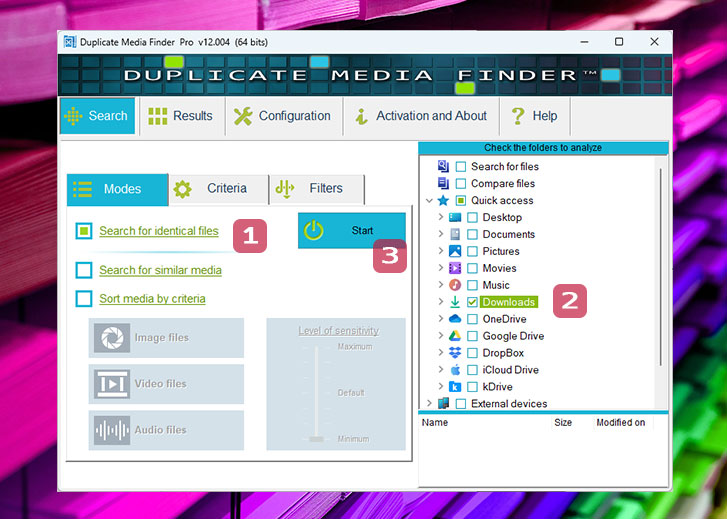727x519 pixels.
Task: Enable the Search for similar media checkbox
Action: (84, 270)
